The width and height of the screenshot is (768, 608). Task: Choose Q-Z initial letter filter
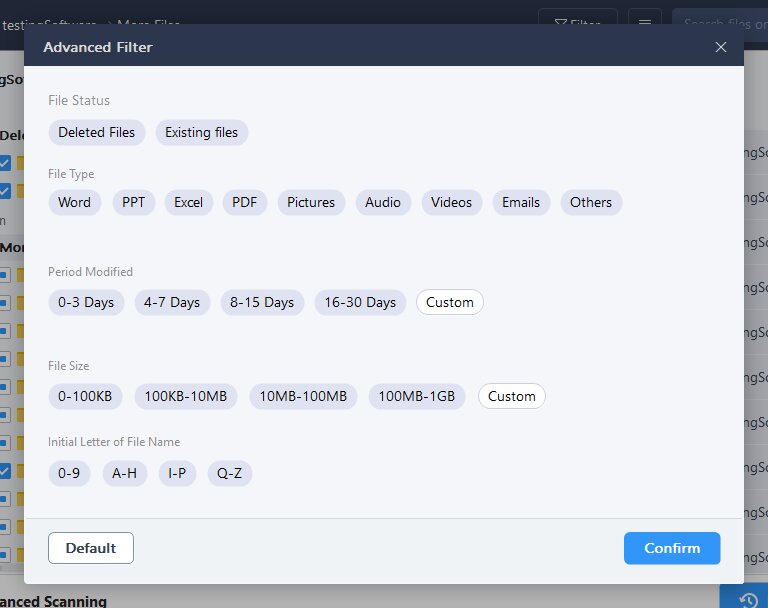[x=230, y=473]
